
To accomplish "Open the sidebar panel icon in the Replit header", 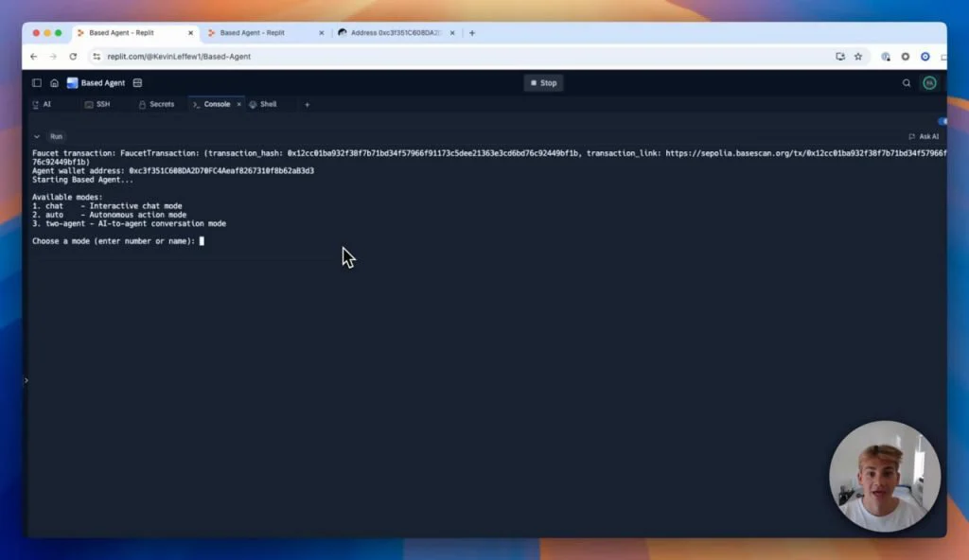I will pyautogui.click(x=36, y=82).
